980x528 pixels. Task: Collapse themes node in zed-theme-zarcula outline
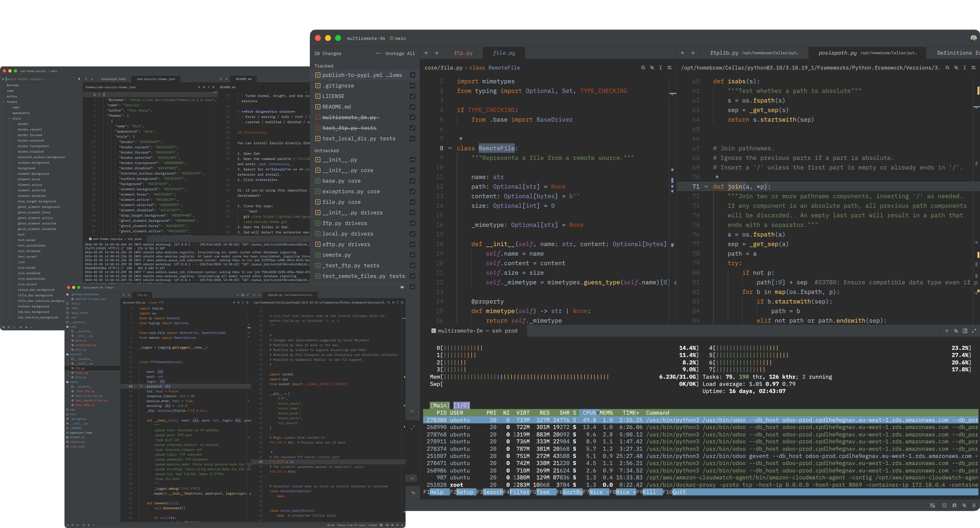point(4,102)
